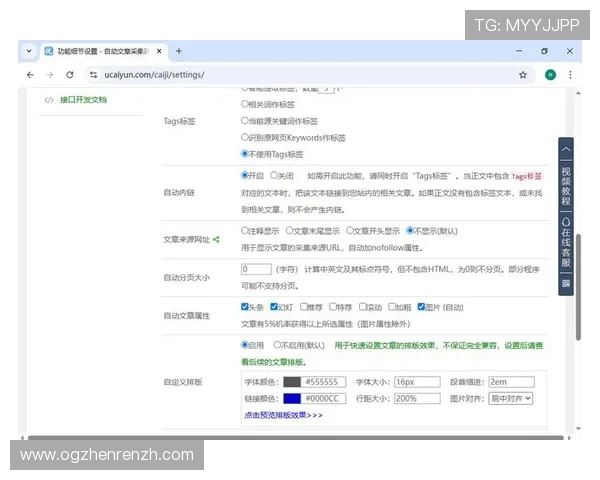Click the 自动文章属性 row label
600x480 pixels.
pyautogui.click(x=187, y=316)
